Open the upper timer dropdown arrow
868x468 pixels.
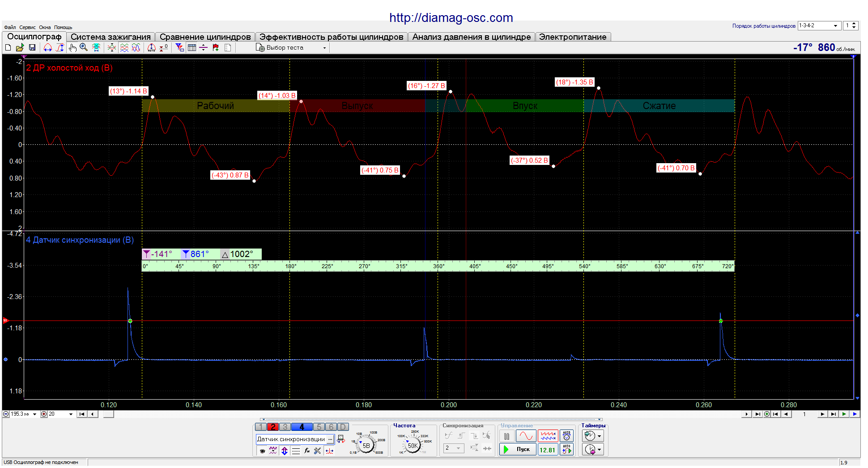pyautogui.click(x=600, y=436)
